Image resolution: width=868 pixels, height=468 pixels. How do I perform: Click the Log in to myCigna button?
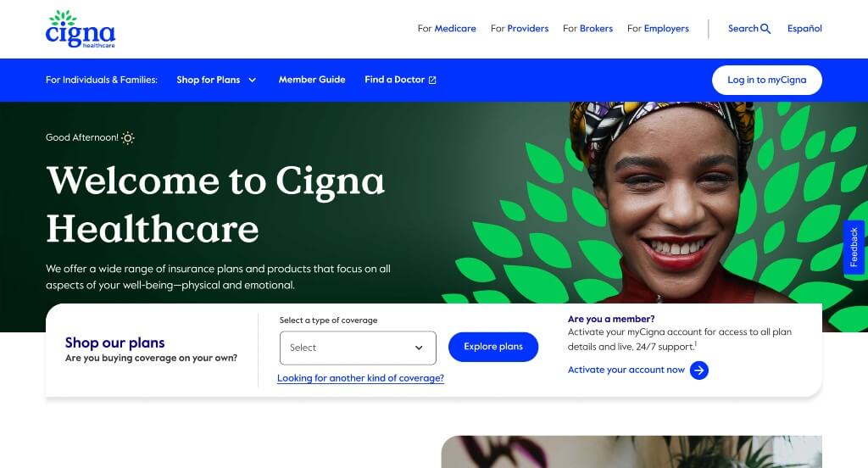[766, 80]
